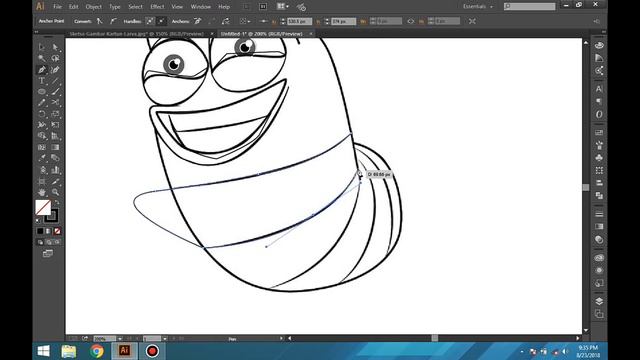Open Chrome from taskbar
Screen dimensions: 640x360
tap(97, 351)
